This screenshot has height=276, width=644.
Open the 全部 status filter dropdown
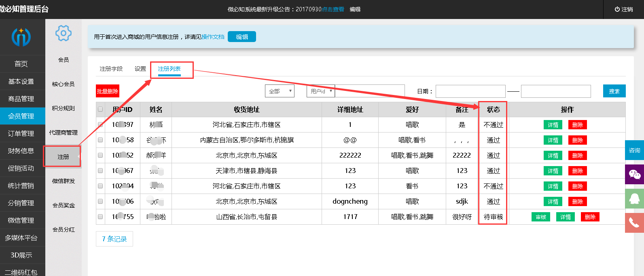[x=280, y=91]
